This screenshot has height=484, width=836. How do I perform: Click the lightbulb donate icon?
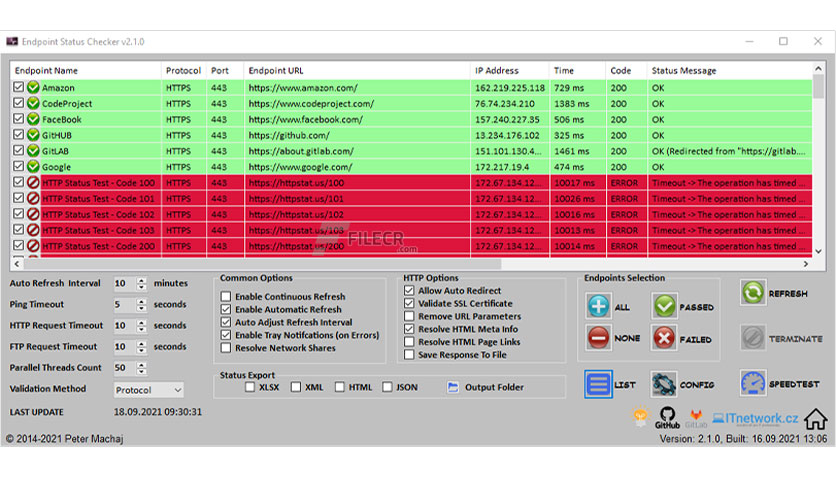click(640, 416)
